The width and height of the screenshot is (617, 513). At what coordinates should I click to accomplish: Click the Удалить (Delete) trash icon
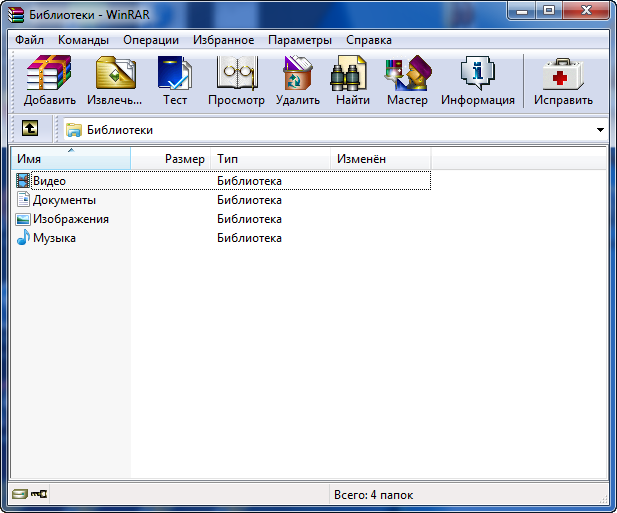point(298,80)
